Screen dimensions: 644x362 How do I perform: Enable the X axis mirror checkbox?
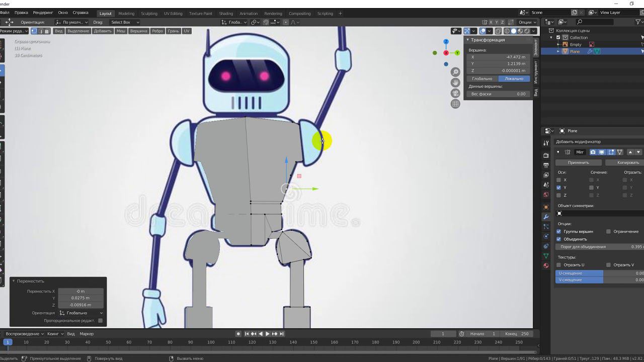558,180
